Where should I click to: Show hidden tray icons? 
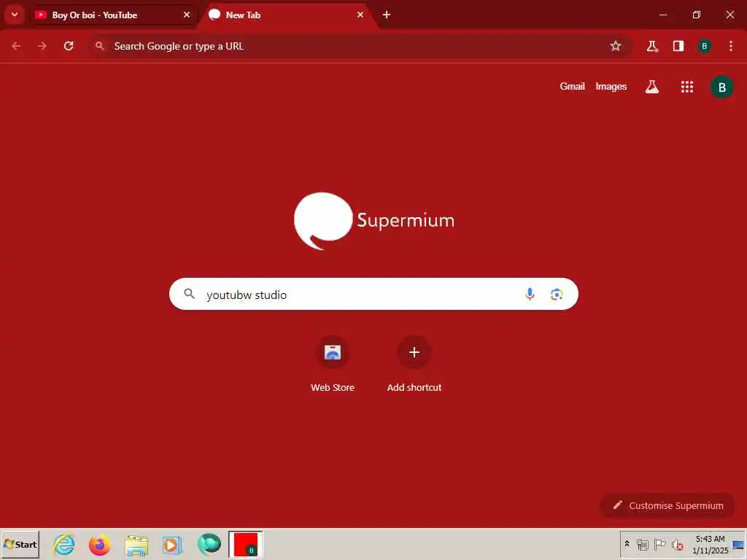click(x=627, y=544)
